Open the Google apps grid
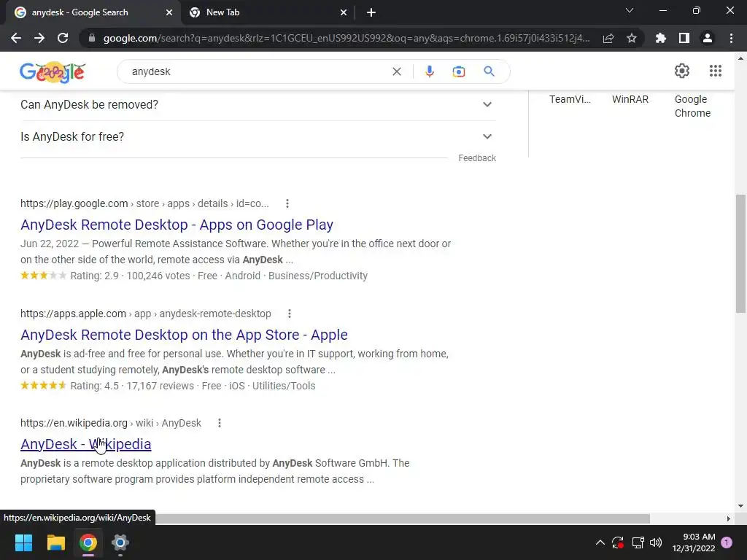This screenshot has width=747, height=560. pos(716,71)
